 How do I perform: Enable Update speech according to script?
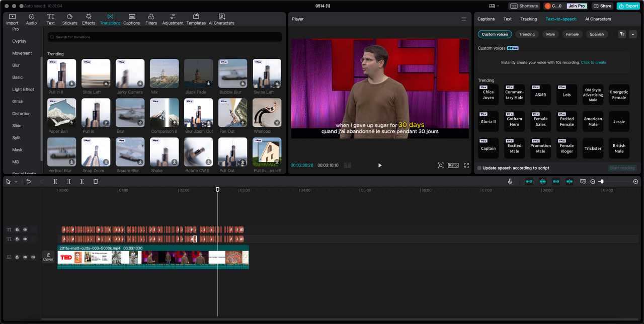[479, 168]
